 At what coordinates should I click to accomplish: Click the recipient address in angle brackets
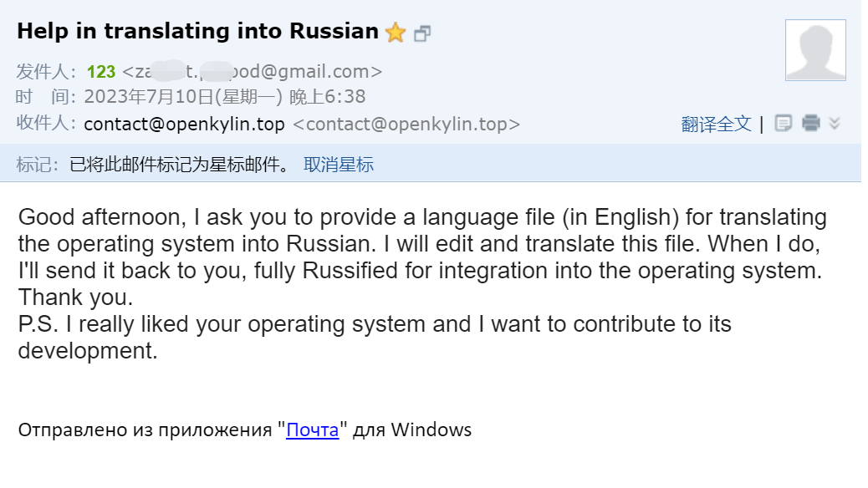(x=406, y=125)
